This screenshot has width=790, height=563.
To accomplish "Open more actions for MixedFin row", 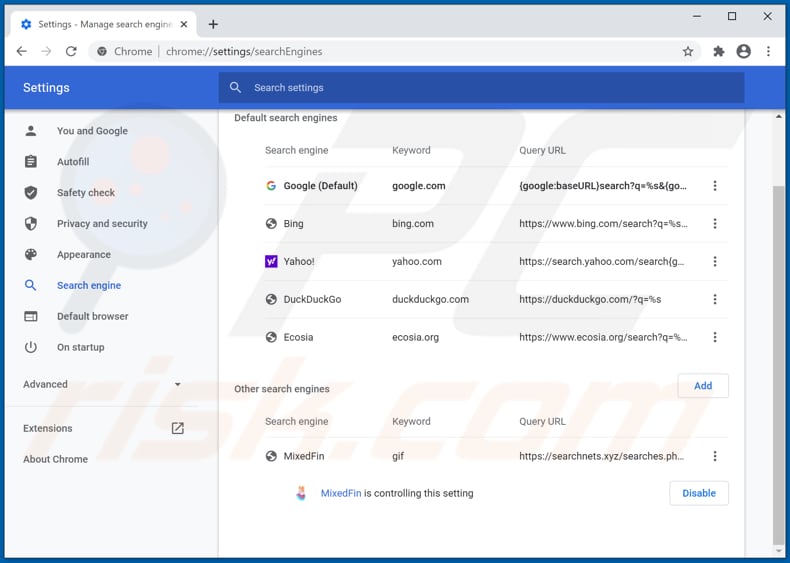I will [715, 456].
